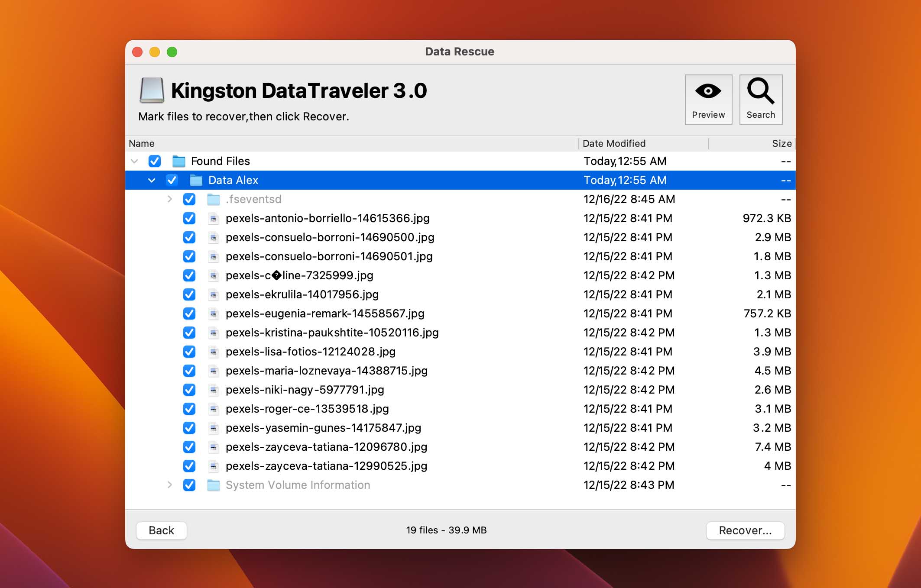
Task: Click the 972.3 KB size value
Action: tap(767, 219)
